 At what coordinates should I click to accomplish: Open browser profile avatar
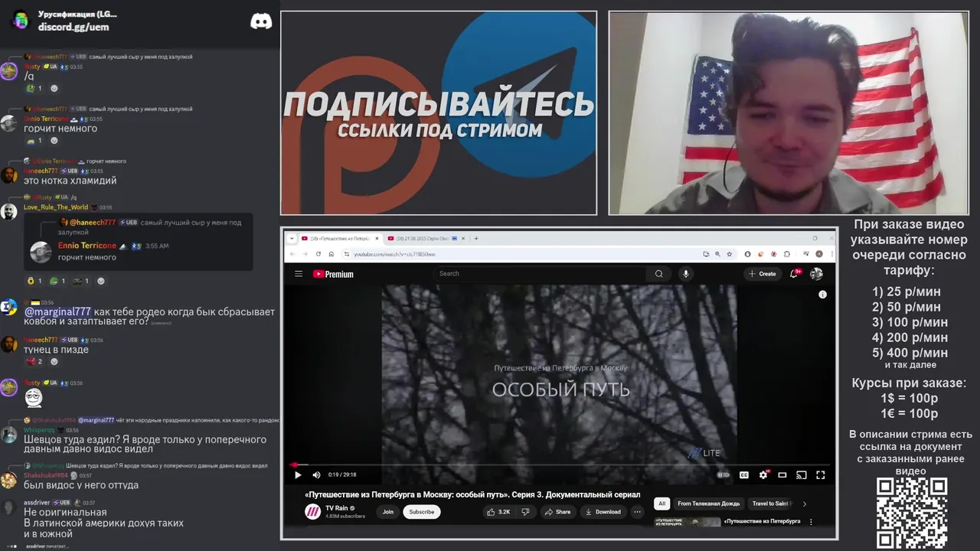tap(819, 253)
